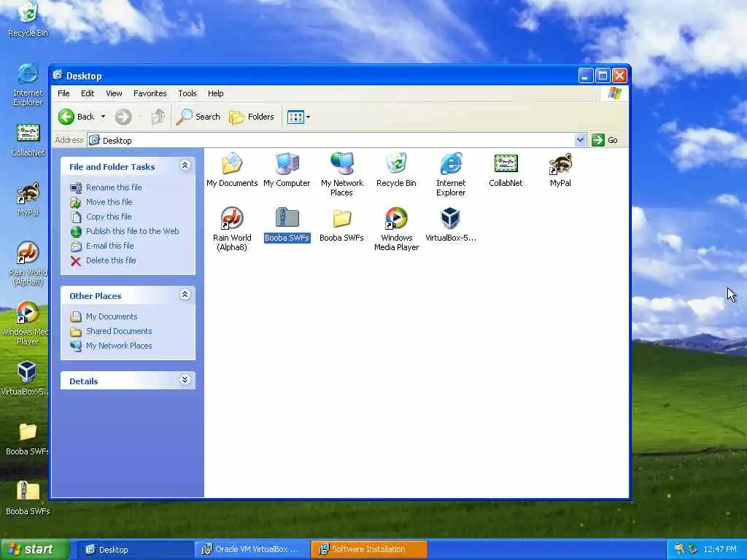Select My Computer icon in Explorer window
The height and width of the screenshot is (560, 747).
(287, 164)
